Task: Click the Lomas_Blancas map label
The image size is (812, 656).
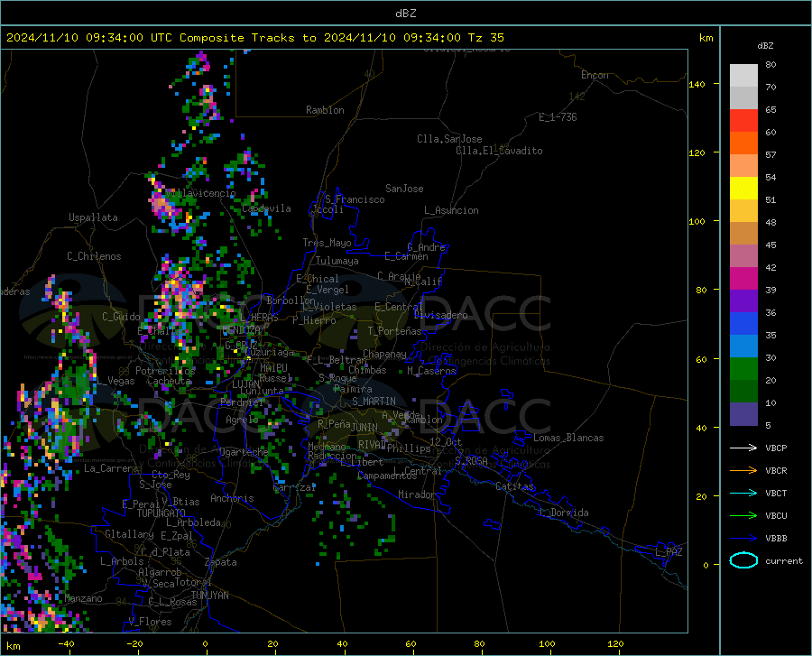Action: point(568,438)
